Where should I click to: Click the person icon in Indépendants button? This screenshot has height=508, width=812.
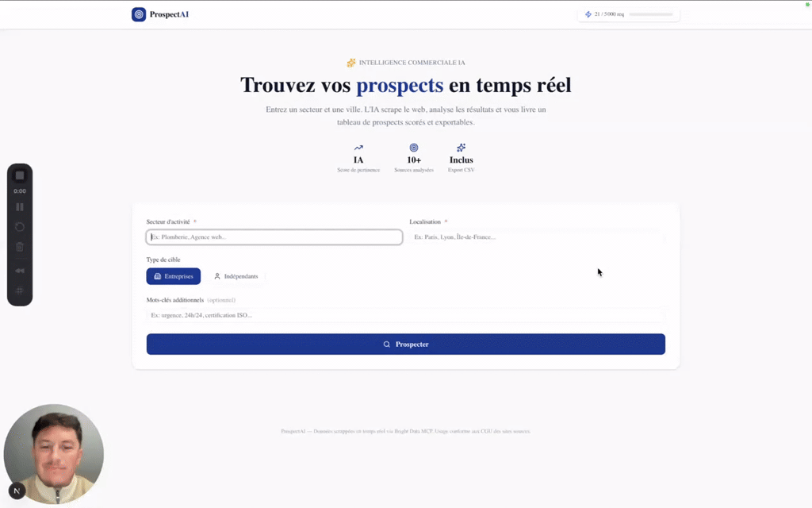pos(217,276)
